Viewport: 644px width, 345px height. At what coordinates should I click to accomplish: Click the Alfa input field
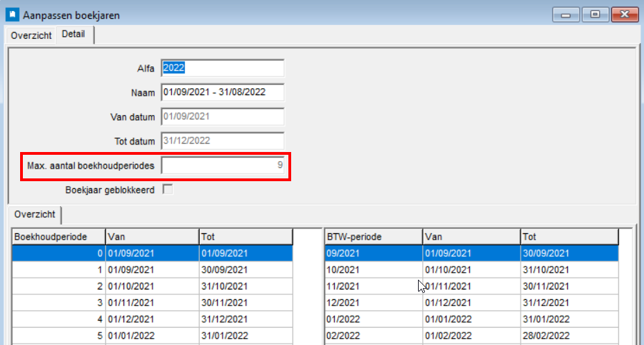[222, 68]
